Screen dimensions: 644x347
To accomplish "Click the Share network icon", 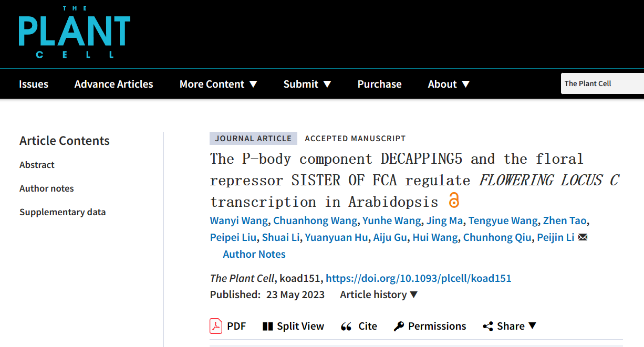I will [487, 327].
